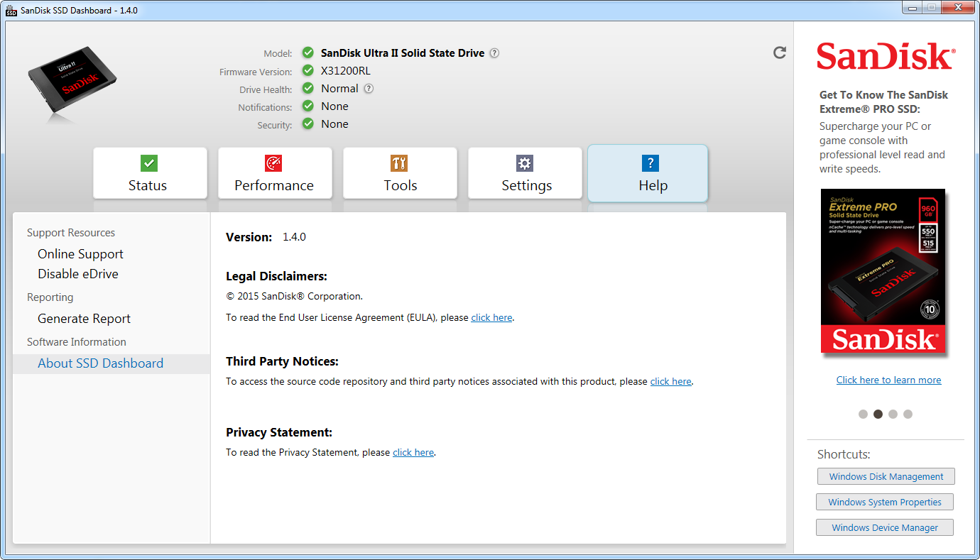Open the Performance tab
Viewport: 980px width, 560px height.
click(275, 173)
